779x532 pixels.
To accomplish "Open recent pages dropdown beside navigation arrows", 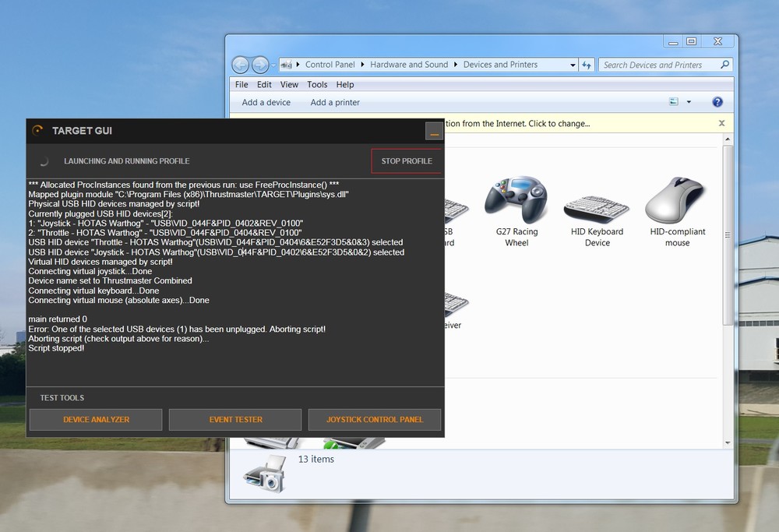I will [x=273, y=65].
